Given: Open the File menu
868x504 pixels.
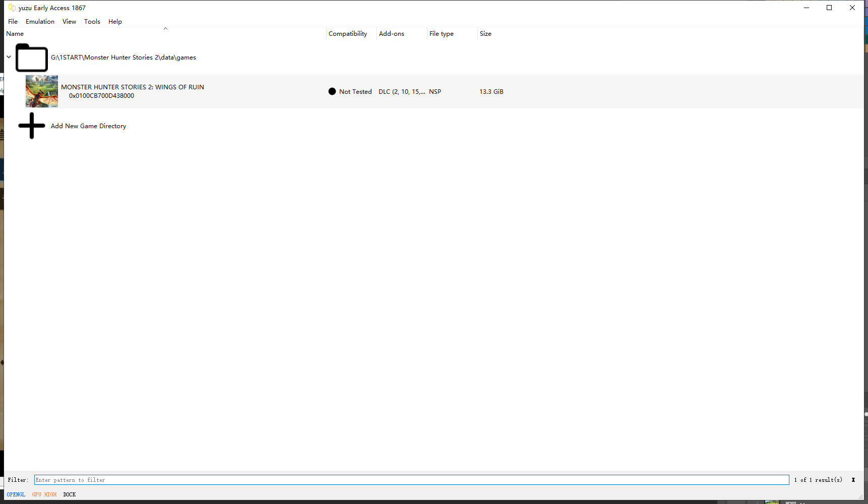Looking at the screenshot, I should [13, 22].
